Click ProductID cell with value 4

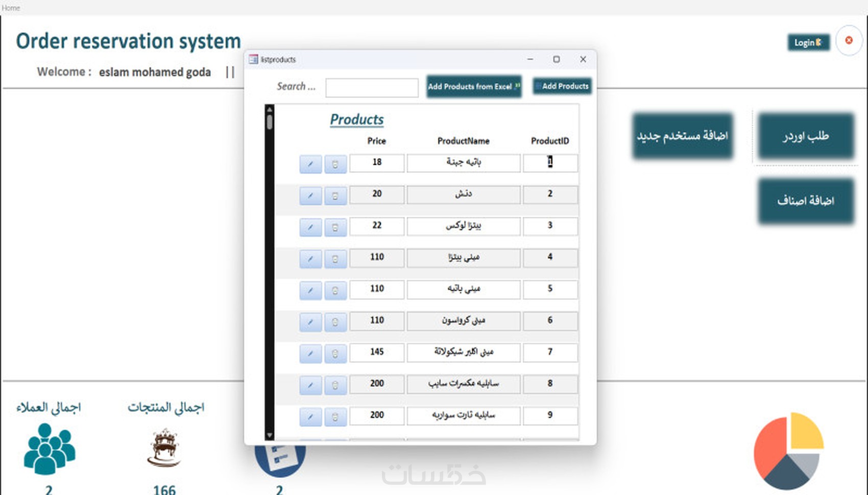tap(550, 258)
